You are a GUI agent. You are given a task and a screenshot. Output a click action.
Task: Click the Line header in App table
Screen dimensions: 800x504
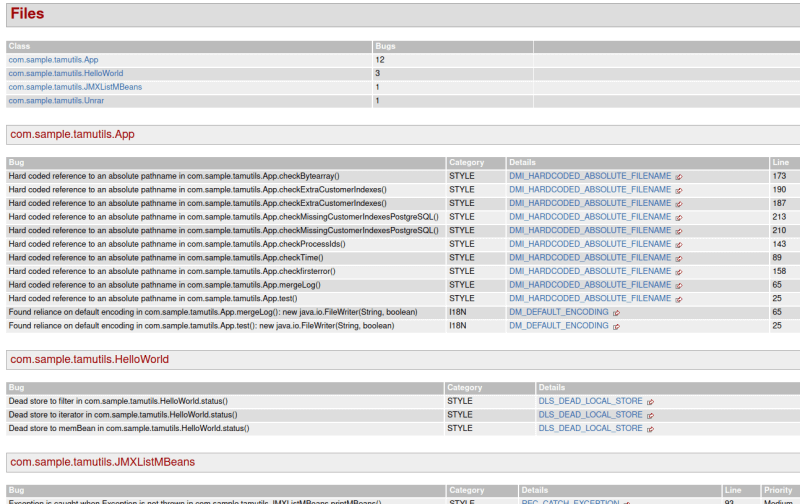click(x=781, y=162)
